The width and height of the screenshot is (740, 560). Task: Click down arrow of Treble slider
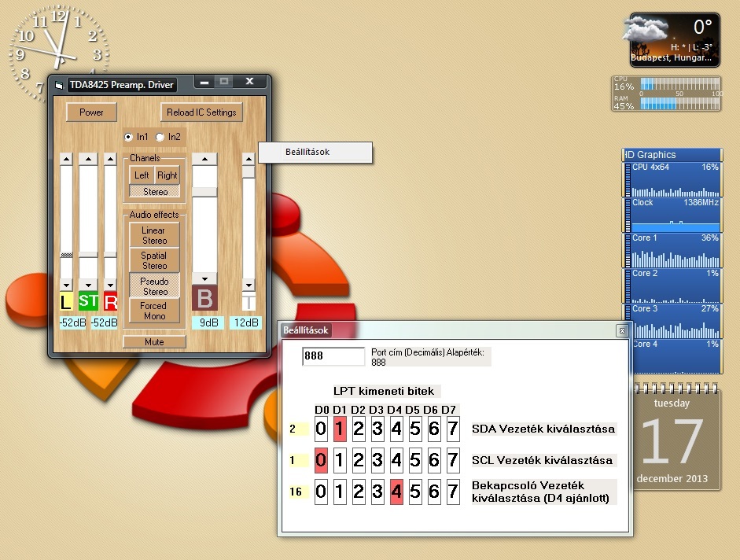249,285
